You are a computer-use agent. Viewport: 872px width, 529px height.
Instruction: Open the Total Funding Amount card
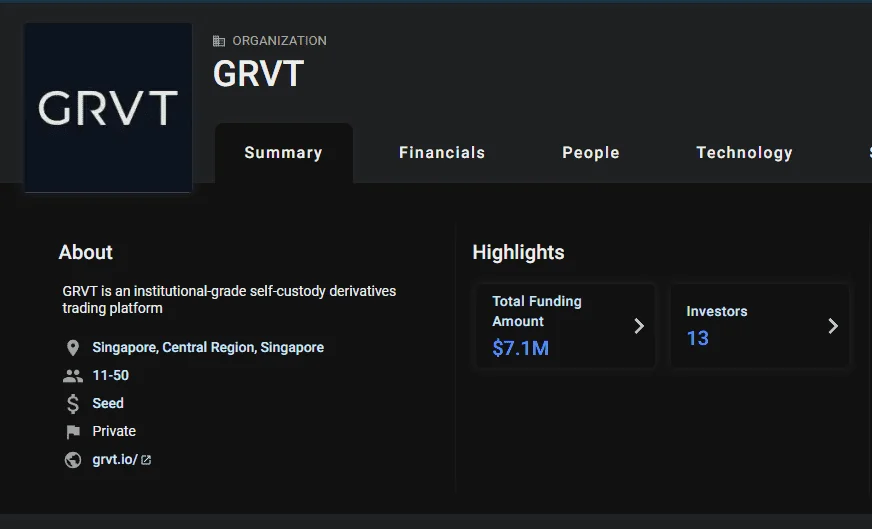pyautogui.click(x=566, y=326)
